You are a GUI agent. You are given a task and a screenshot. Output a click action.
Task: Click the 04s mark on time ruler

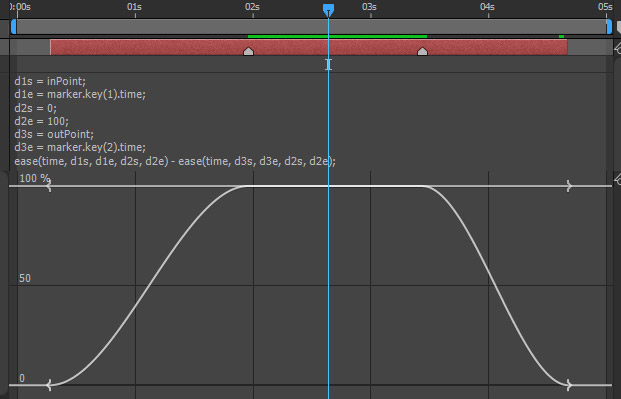click(x=487, y=7)
